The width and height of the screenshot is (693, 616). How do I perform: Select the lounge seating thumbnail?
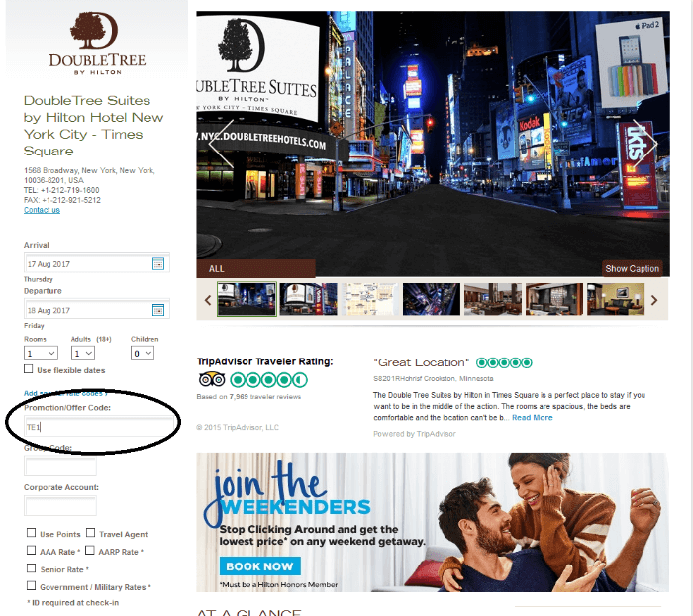click(493, 299)
